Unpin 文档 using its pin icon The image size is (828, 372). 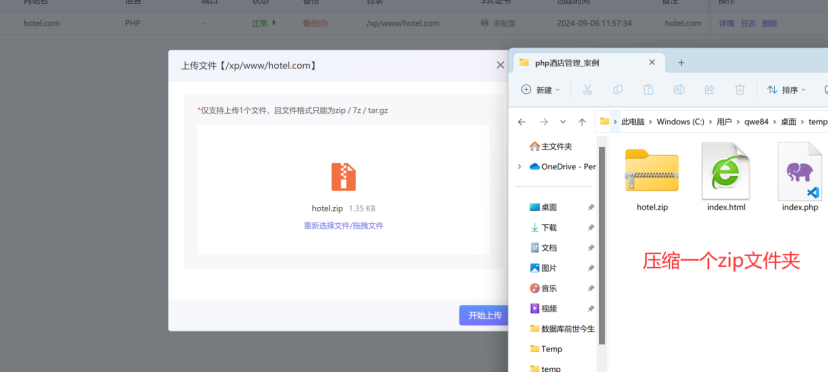[x=591, y=247]
